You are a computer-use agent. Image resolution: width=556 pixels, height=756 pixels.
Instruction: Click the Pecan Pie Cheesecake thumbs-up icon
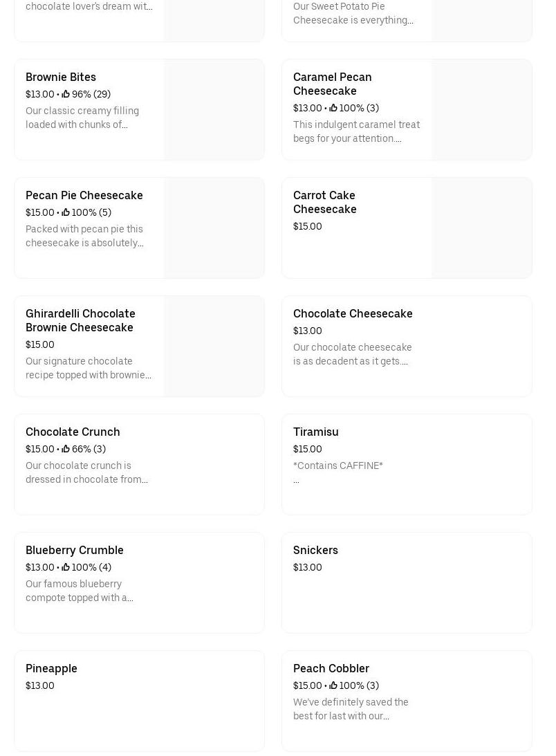[x=66, y=212]
